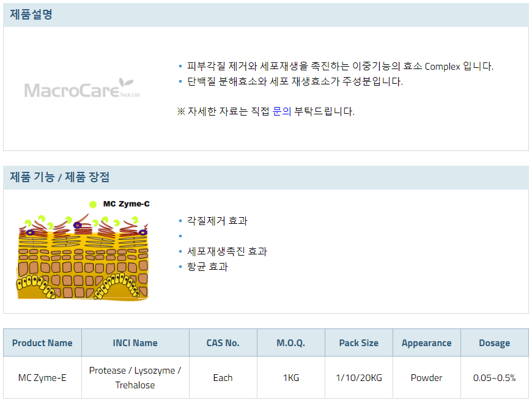Click the 세포재생촉진 효과 bullet text
Viewport: 532px width, 403px height.
tap(227, 251)
